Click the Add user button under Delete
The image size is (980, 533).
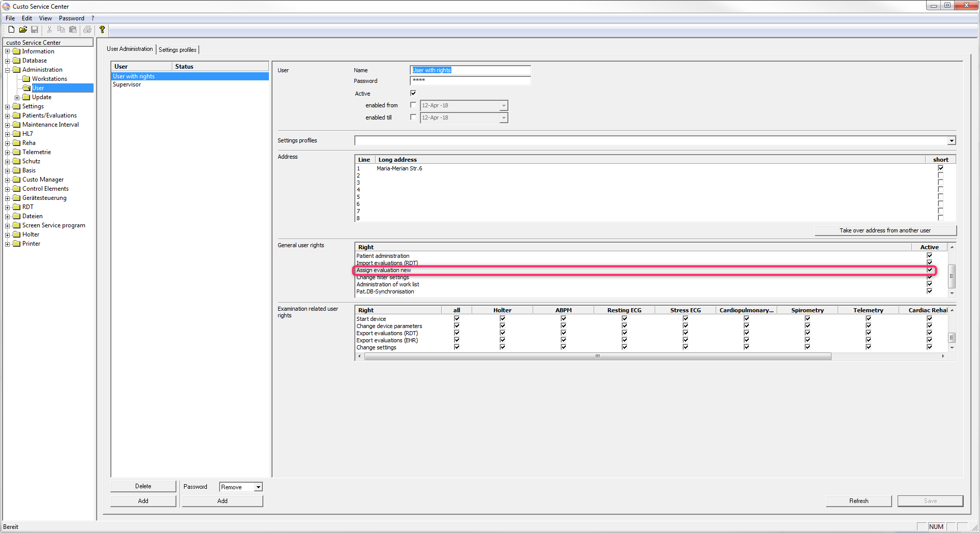coord(143,501)
